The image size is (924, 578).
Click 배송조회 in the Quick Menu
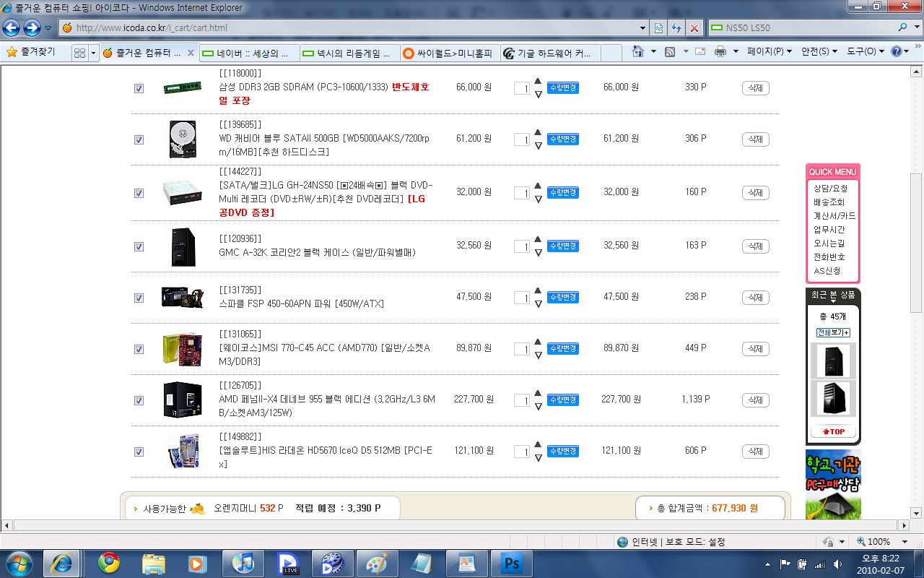[x=829, y=202]
